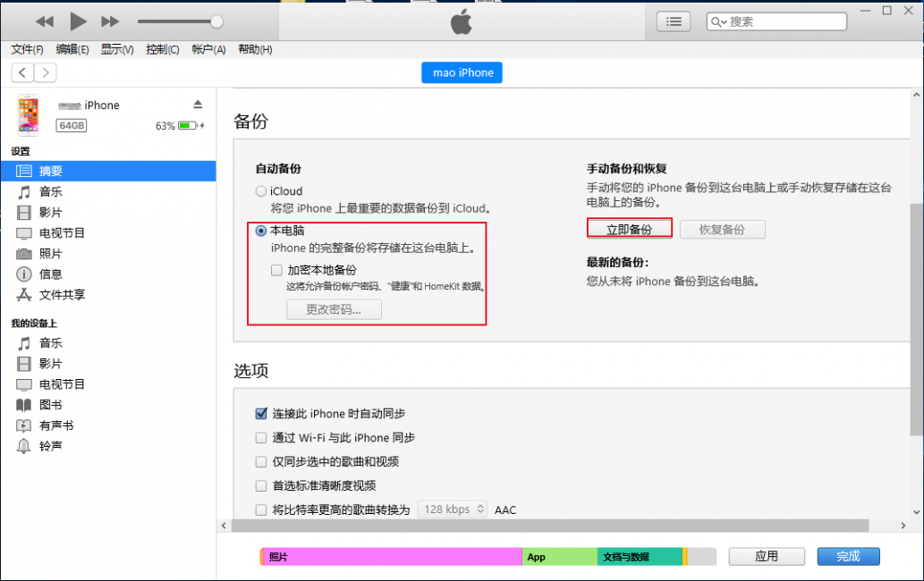Viewport: 924px width, 581px height.
Task: Click the search magnifier dropdown icon
Action: tap(718, 21)
